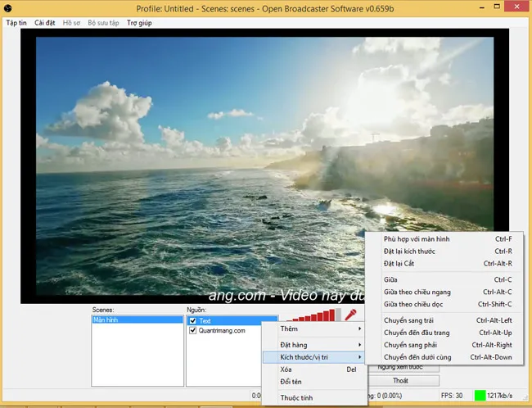Select Màn hình in the Scenes list

coord(106,320)
